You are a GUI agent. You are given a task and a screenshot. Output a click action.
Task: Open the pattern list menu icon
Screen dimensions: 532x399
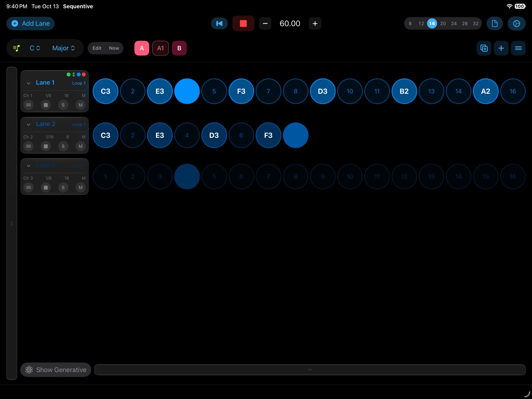[x=518, y=48]
